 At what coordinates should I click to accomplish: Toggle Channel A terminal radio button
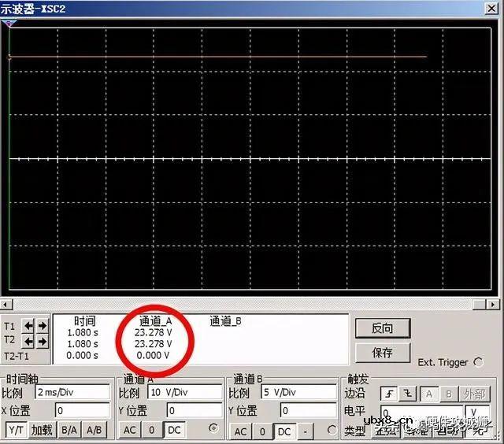tap(212, 429)
